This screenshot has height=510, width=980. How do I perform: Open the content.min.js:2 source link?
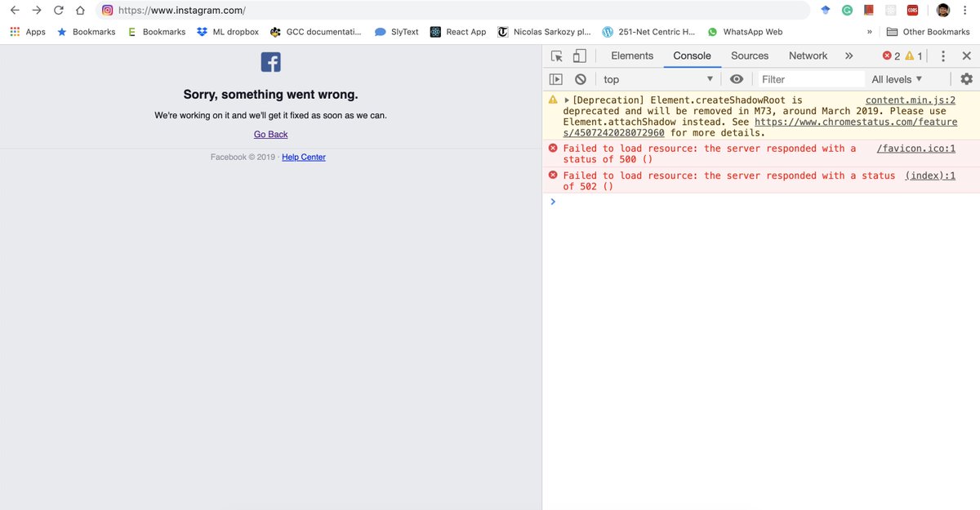click(911, 100)
